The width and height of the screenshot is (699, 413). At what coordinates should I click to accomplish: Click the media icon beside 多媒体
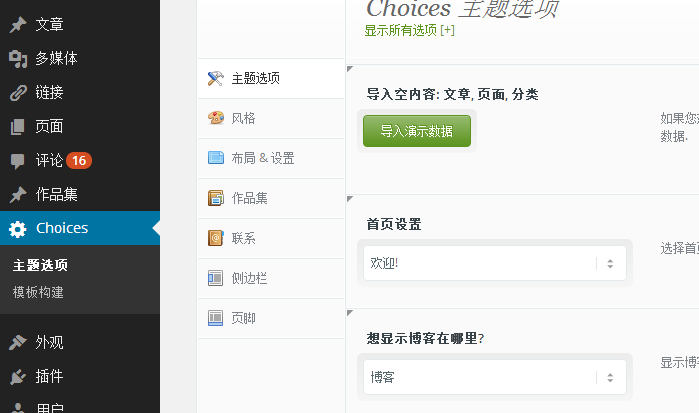pyautogui.click(x=18, y=58)
